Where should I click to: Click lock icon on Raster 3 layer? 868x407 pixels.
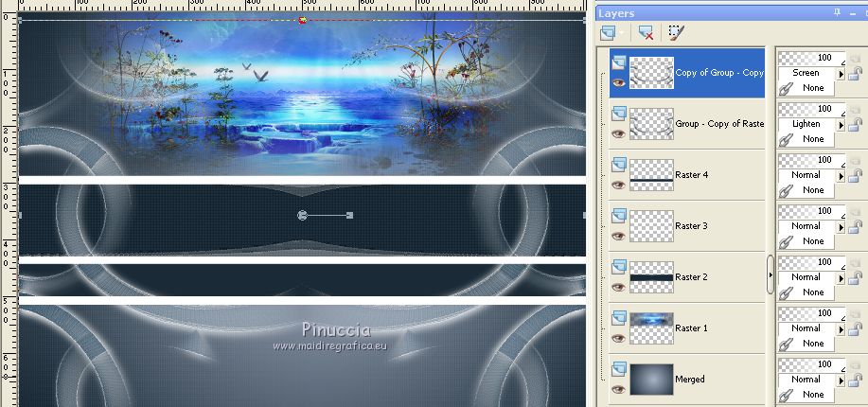point(856,226)
